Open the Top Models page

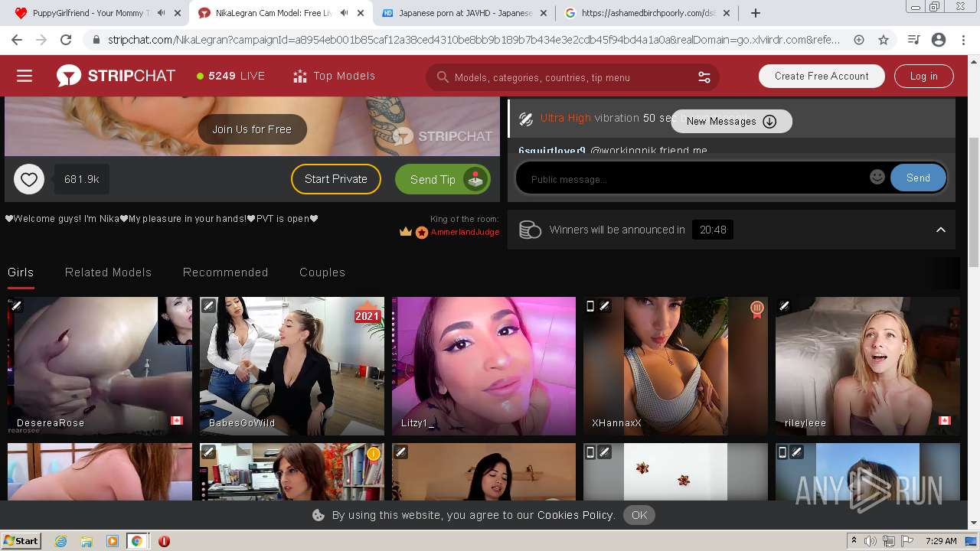click(334, 76)
